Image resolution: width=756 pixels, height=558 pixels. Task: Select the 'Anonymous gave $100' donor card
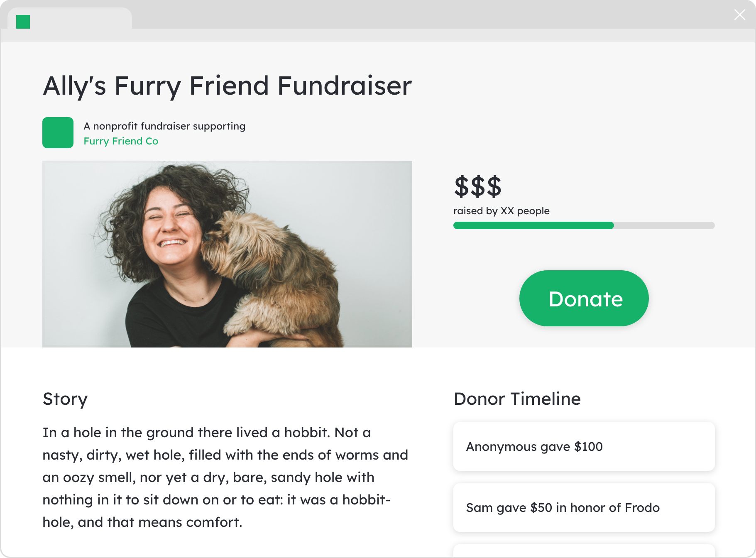[584, 446]
